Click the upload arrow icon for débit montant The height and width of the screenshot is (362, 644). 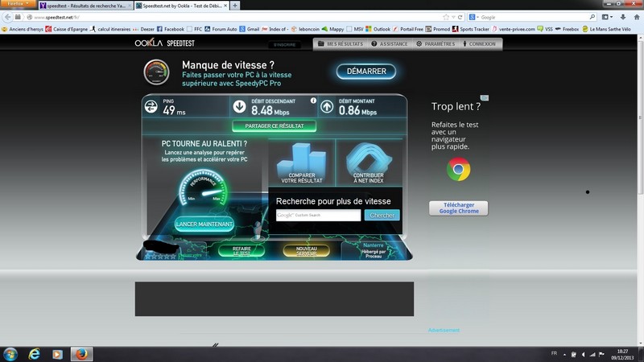pyautogui.click(x=327, y=107)
